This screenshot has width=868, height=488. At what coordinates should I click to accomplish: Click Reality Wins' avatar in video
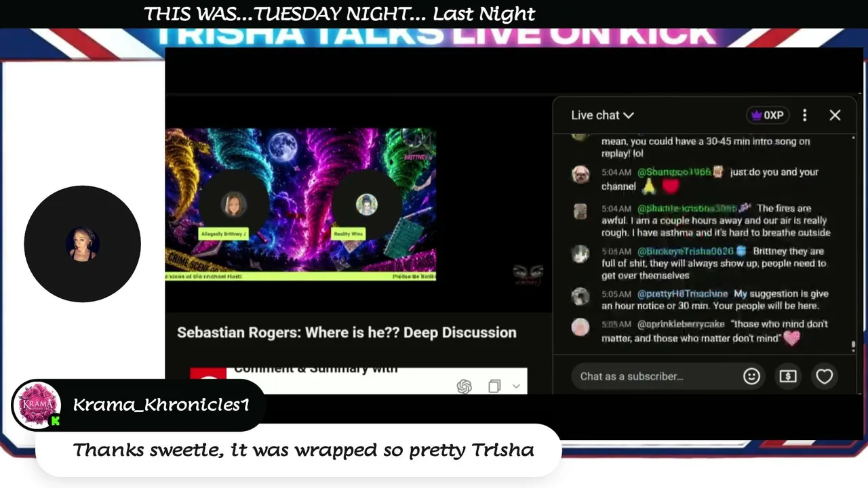click(367, 205)
